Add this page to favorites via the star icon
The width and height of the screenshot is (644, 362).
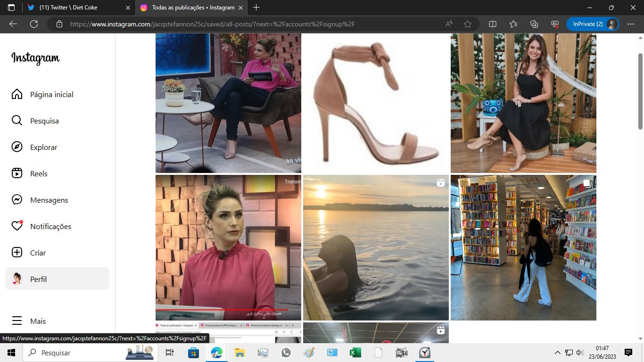tap(468, 24)
